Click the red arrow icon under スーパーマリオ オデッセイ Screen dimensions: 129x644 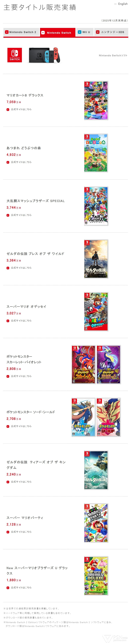(8, 321)
